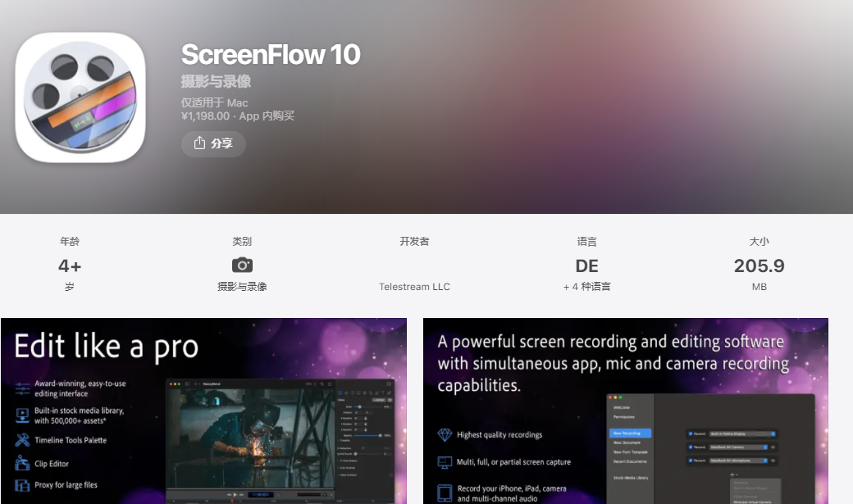
Task: Select the 4+ age rating info
Action: [x=70, y=264]
